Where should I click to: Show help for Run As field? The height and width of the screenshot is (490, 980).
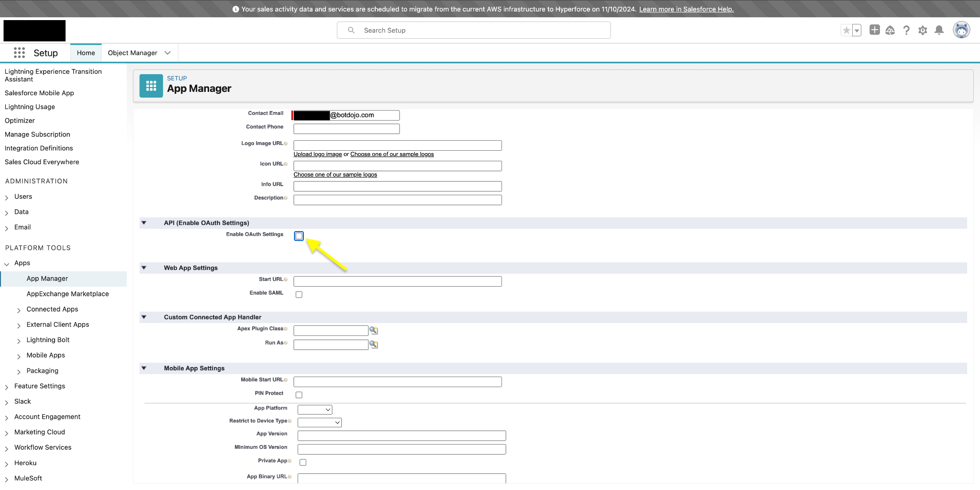(x=286, y=343)
